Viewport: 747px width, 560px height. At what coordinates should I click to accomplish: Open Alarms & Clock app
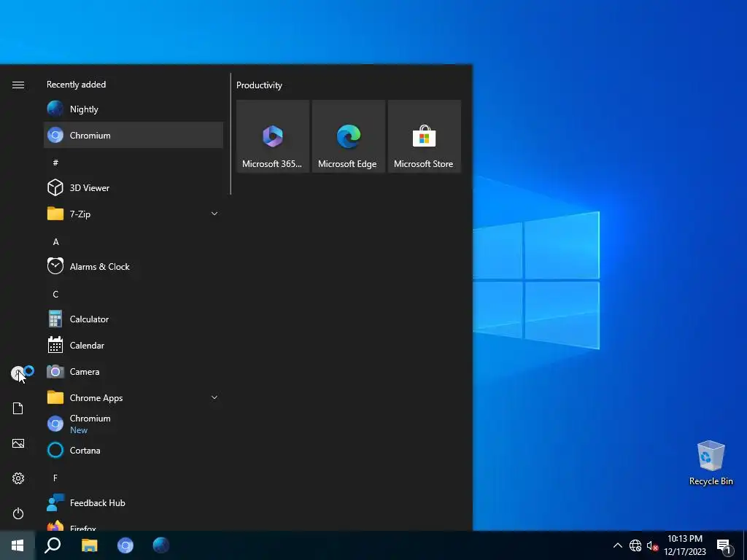[x=133, y=267]
